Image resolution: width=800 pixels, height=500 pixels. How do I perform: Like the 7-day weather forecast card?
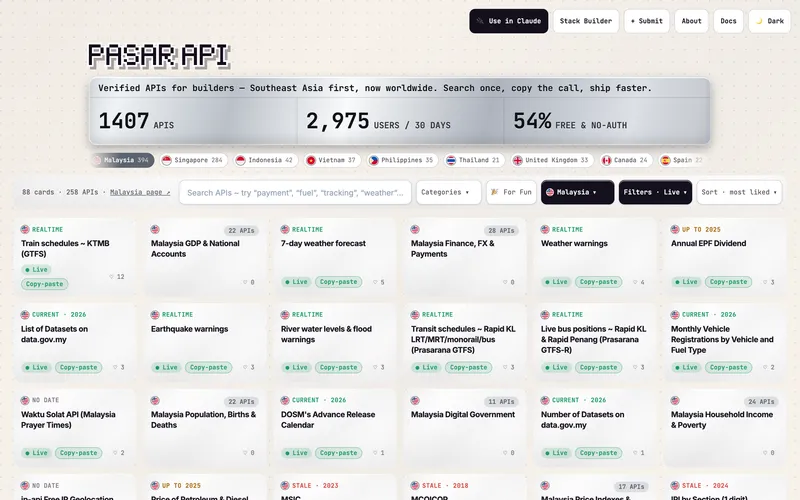pos(379,282)
